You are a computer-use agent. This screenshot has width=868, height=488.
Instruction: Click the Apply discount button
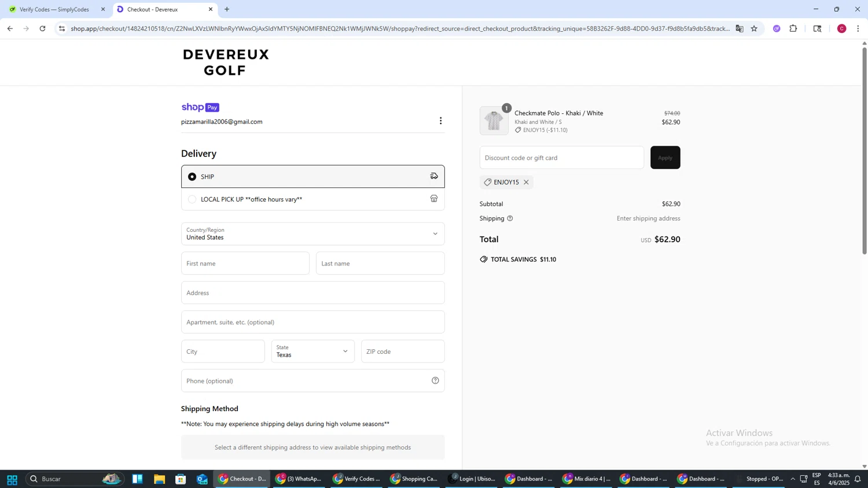[x=665, y=158]
